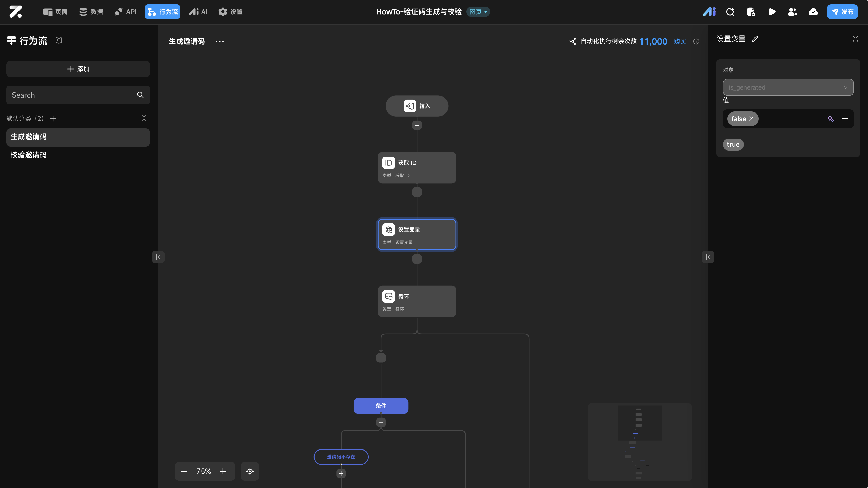Open the collaborators people icon

click(x=792, y=12)
